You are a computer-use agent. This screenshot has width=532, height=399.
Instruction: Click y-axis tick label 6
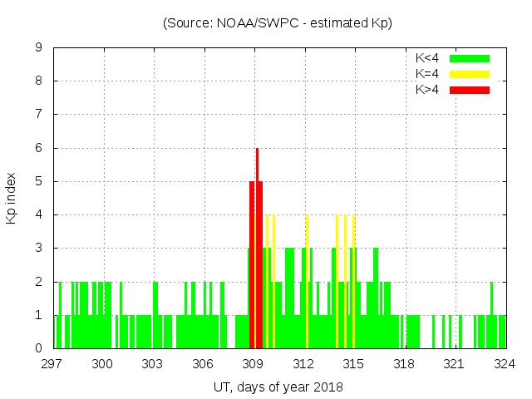(x=39, y=148)
